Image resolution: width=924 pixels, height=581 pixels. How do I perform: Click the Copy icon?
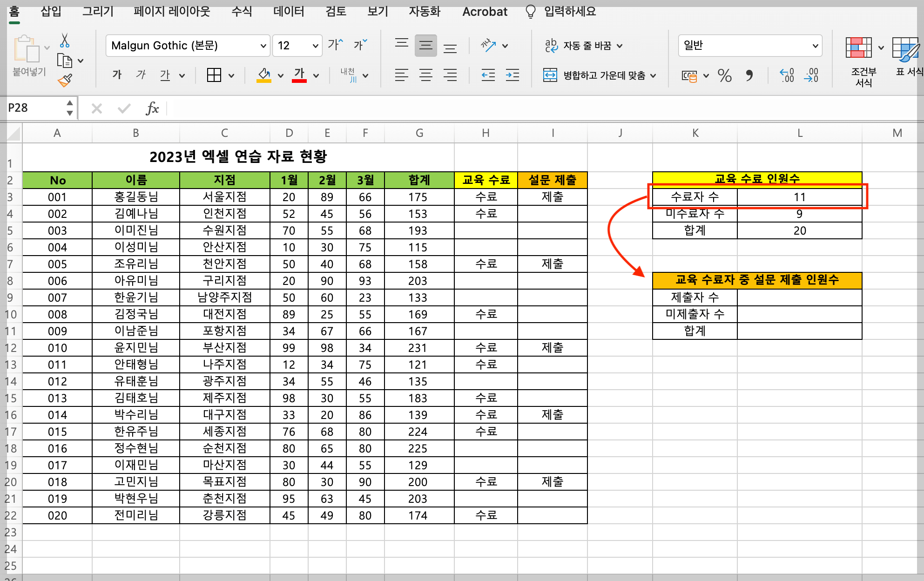click(x=65, y=61)
